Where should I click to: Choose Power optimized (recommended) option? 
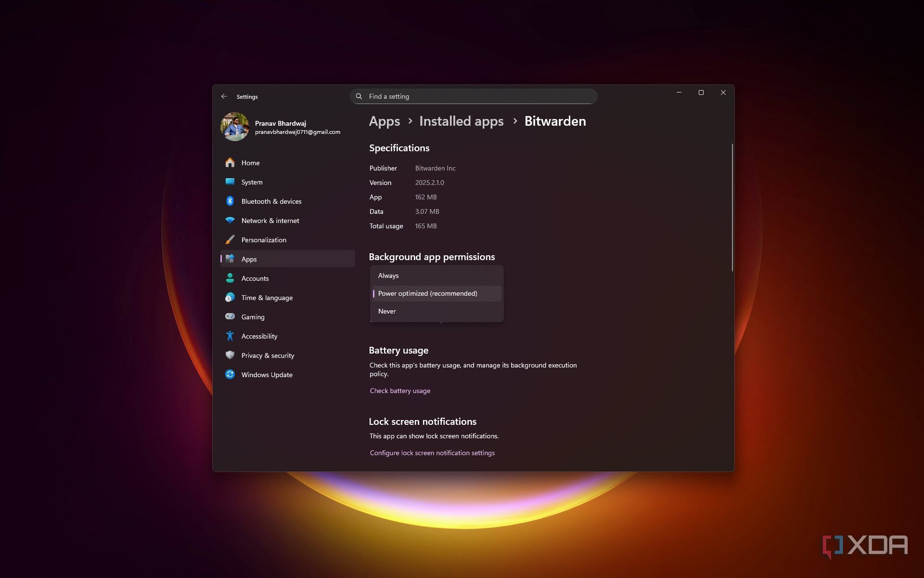point(437,293)
